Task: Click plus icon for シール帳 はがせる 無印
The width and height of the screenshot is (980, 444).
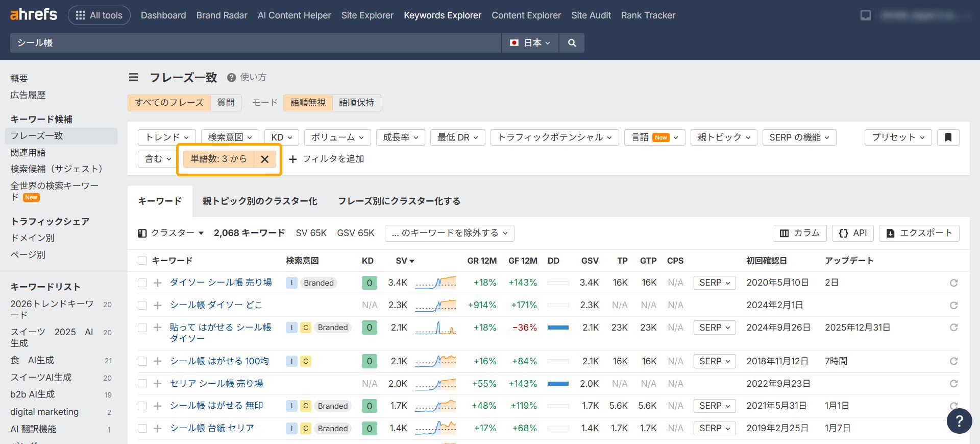Action: pos(158,406)
